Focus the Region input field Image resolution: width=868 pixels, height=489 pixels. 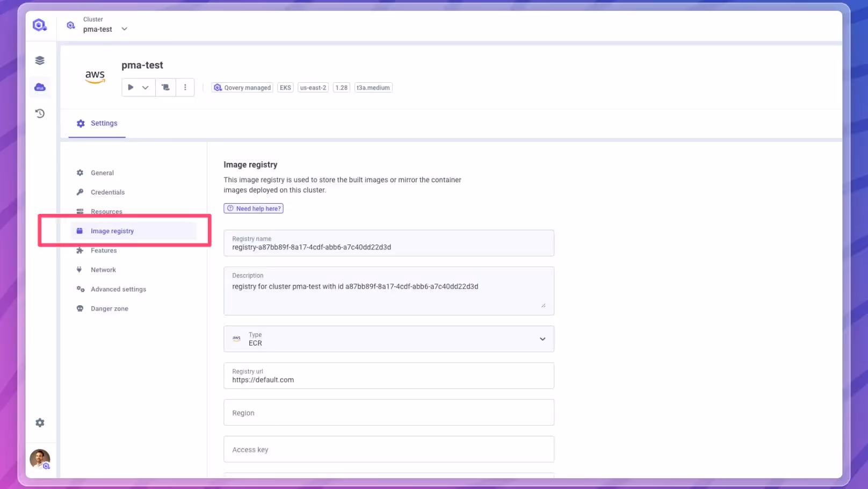pos(388,413)
